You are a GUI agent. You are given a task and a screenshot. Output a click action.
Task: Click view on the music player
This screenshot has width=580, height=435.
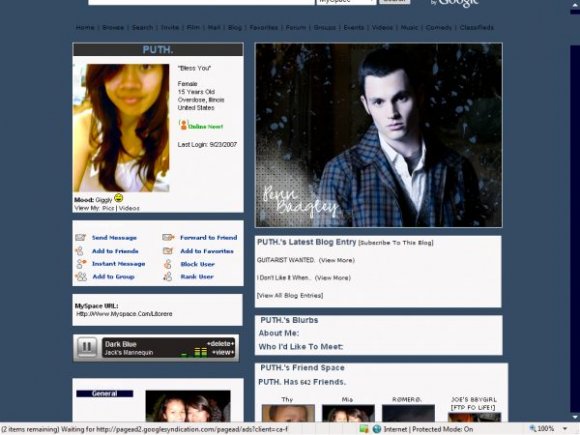(223, 353)
